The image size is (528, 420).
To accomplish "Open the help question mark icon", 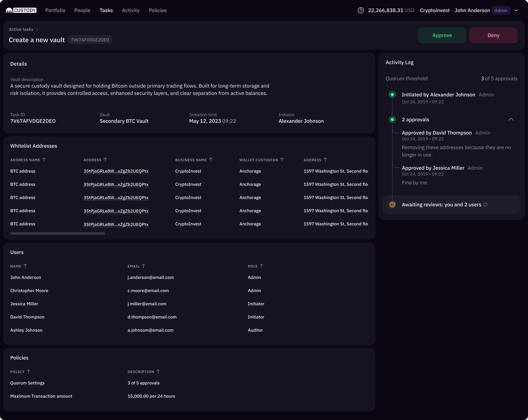I will [360, 10].
